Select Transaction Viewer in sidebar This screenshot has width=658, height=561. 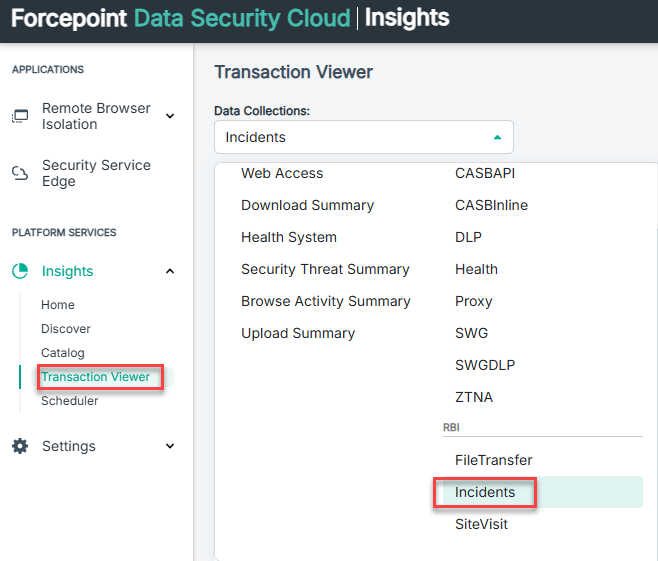click(95, 377)
